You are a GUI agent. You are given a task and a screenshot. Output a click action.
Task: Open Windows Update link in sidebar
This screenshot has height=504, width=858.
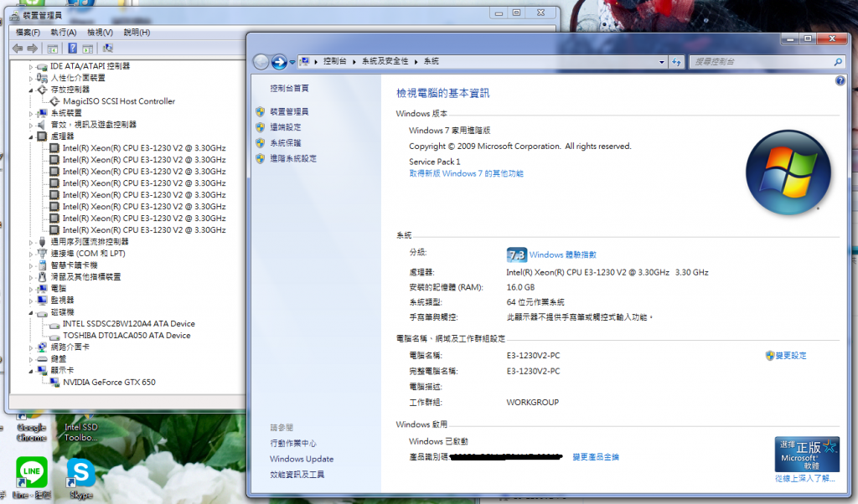(302, 459)
